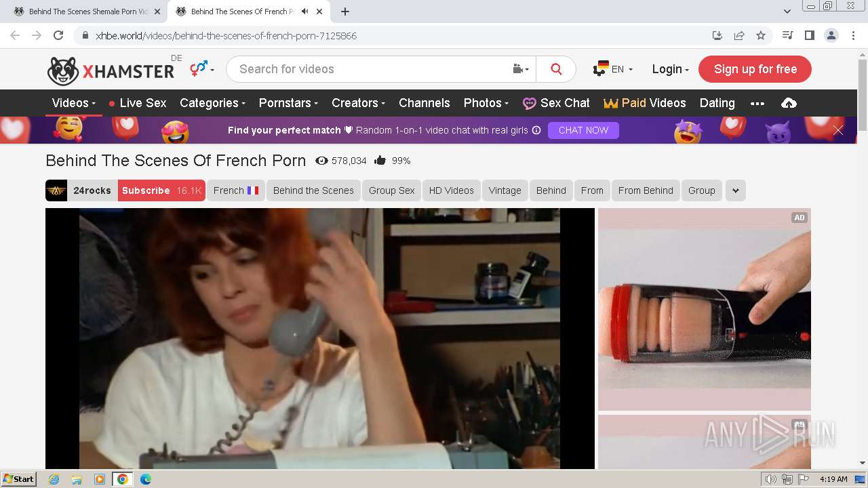Viewport: 868px width, 488px height.
Task: Open the 24rocks channel link
Action: tap(92, 190)
